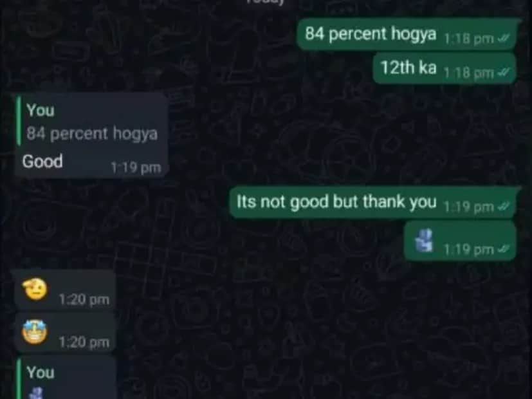Viewport: 532px width, 399px height.
Task: Select the '12th ka' message bubble
Action: (x=445, y=68)
